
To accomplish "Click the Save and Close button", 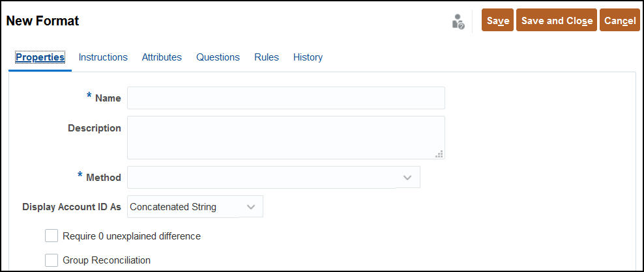I will [557, 21].
